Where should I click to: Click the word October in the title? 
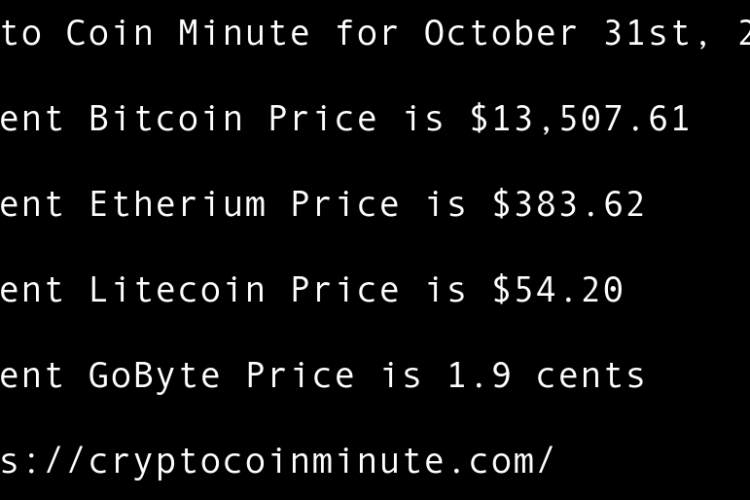point(500,33)
